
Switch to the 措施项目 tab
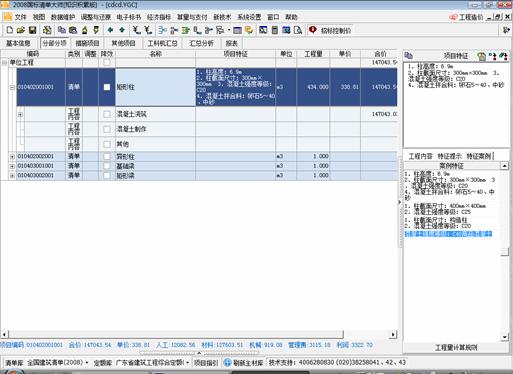pos(87,43)
